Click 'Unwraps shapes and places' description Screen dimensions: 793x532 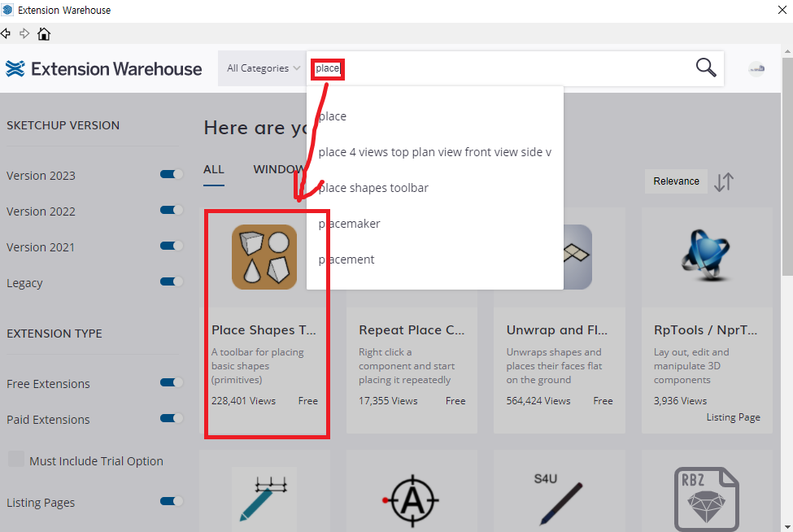click(555, 366)
